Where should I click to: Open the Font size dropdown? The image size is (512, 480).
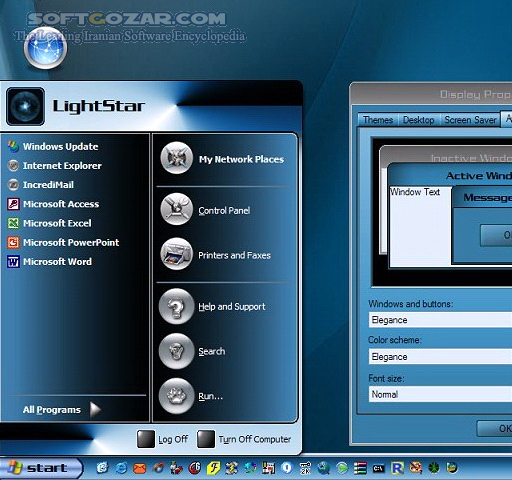tap(440, 394)
